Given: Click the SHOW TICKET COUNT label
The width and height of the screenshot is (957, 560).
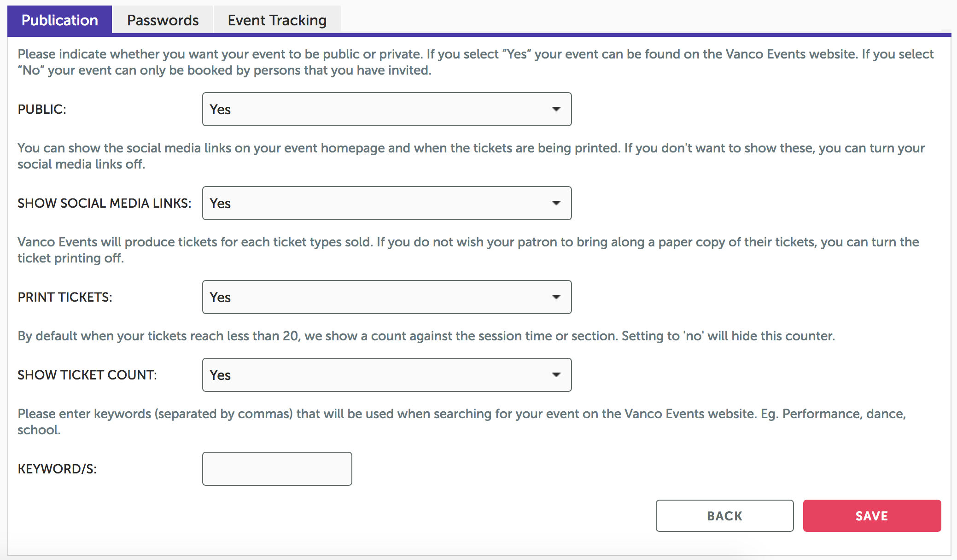Looking at the screenshot, I should [x=87, y=375].
